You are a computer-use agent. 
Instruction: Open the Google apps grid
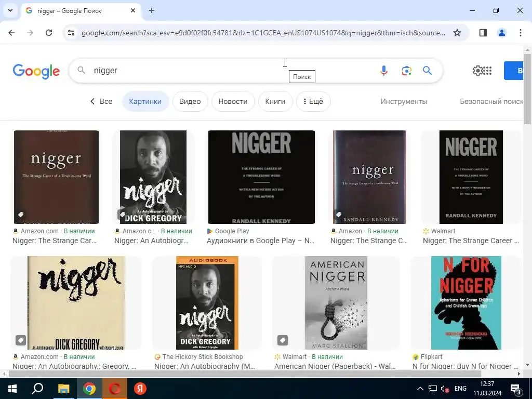487,71
